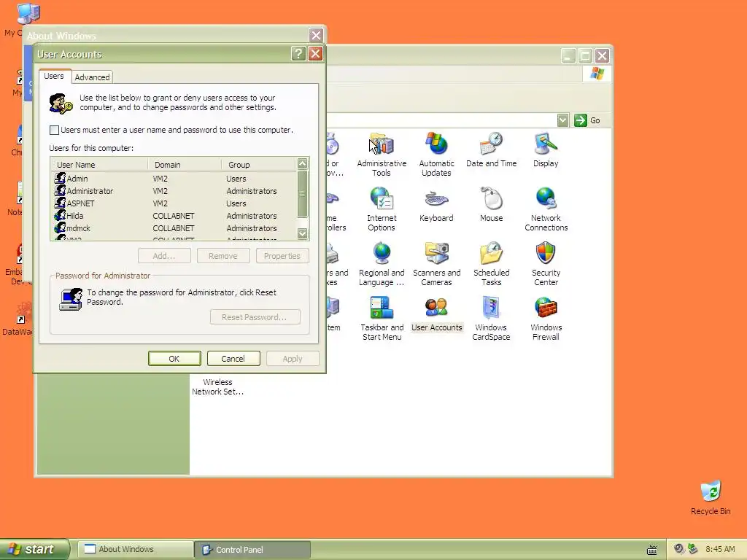747x560 pixels.
Task: Click the user list scroll up arrow
Action: coord(303,164)
